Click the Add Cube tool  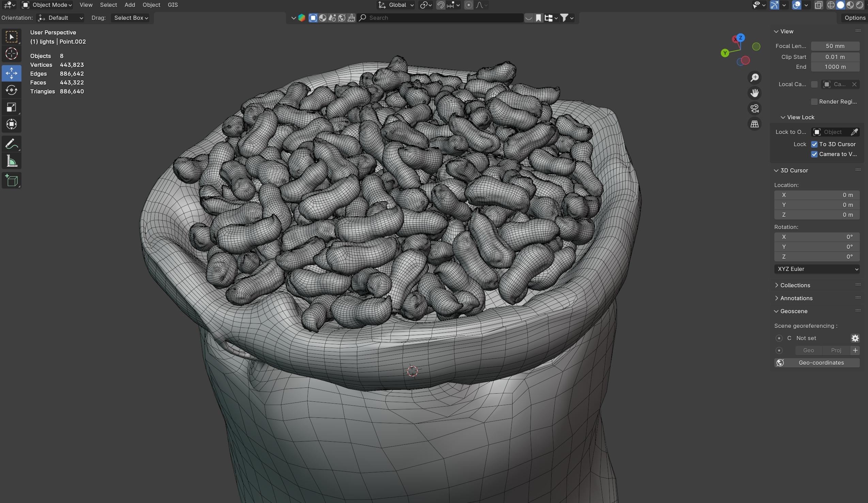click(x=11, y=181)
